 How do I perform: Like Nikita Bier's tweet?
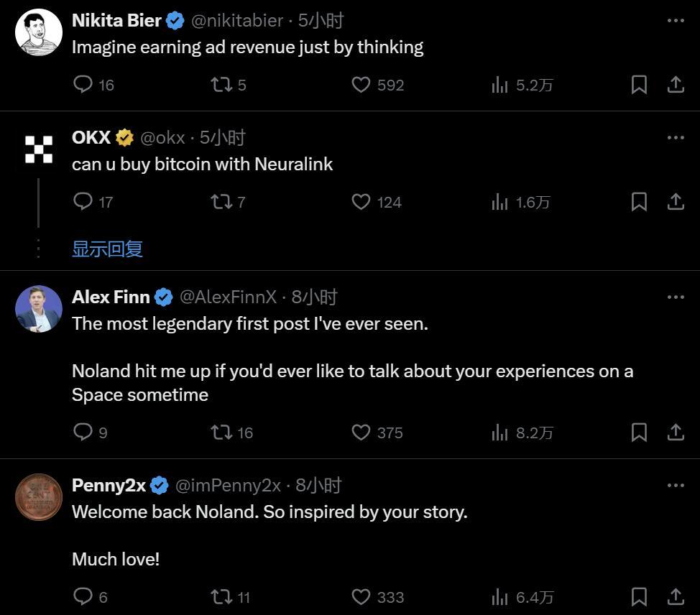[x=361, y=85]
